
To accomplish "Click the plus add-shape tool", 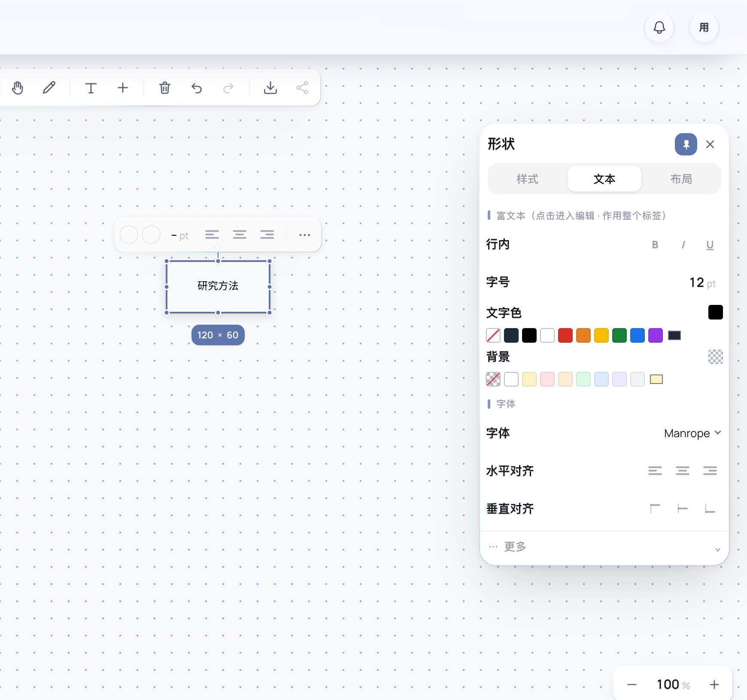I will tap(123, 88).
